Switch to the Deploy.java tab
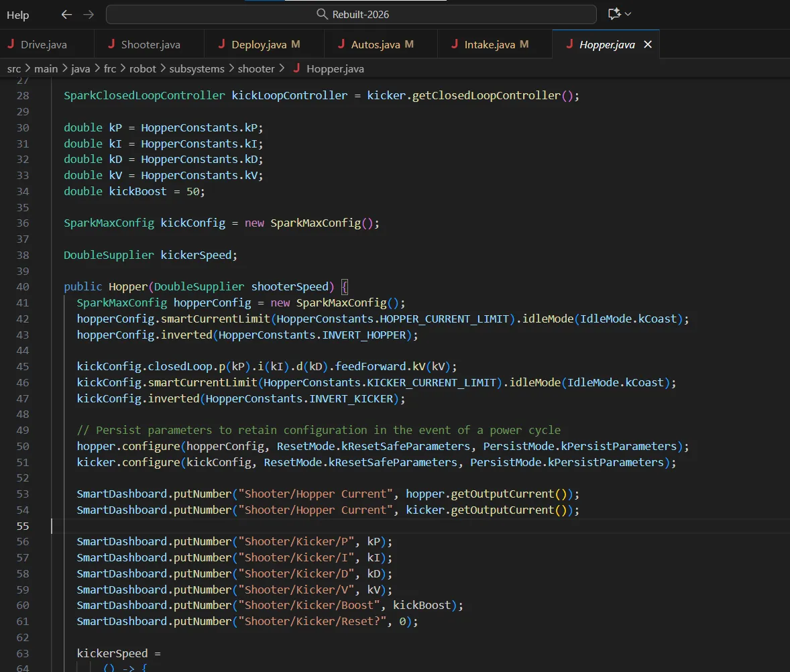 coord(259,45)
